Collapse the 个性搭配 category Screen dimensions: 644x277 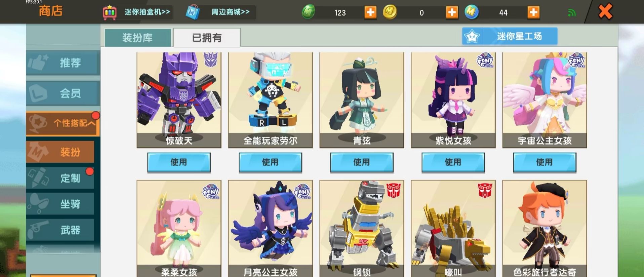point(63,123)
